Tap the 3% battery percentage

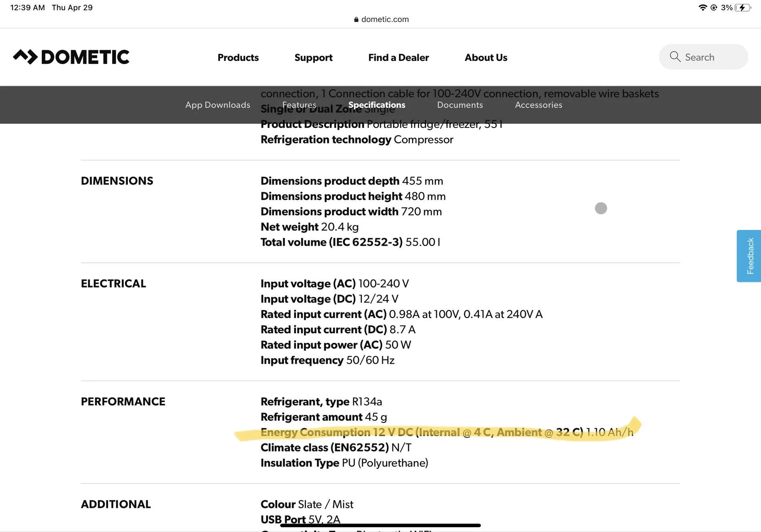pos(727,8)
